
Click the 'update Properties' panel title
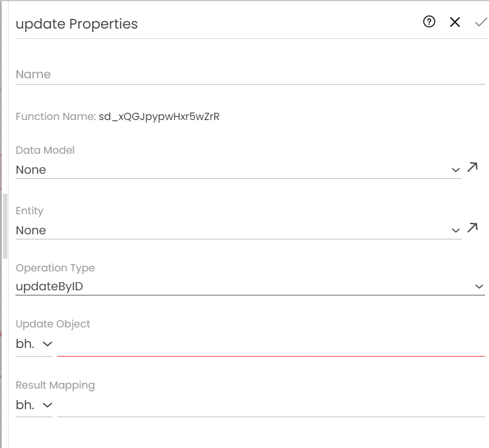tap(77, 24)
